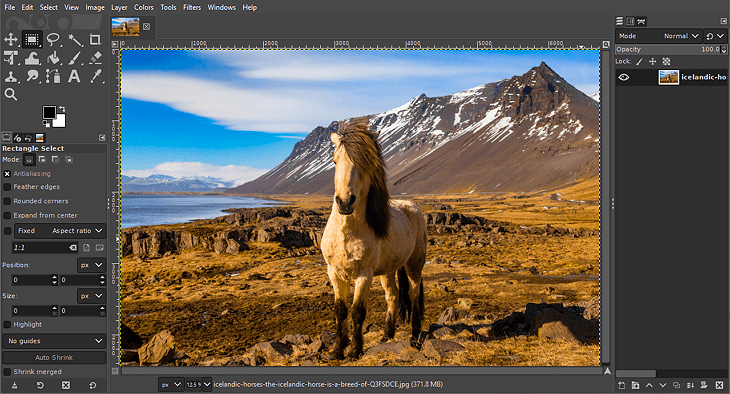Select the Color Picker eyedropper tool
The image size is (730, 394).
coord(95,76)
